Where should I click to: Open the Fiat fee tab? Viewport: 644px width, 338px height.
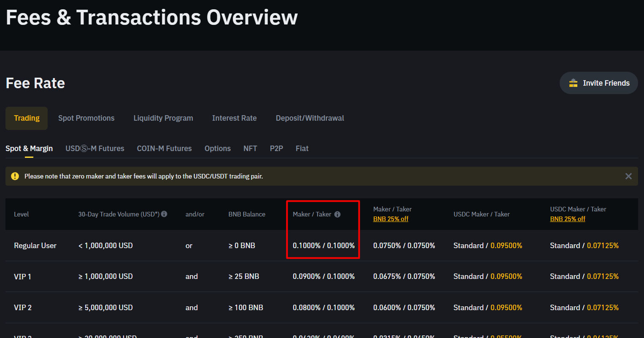click(302, 149)
